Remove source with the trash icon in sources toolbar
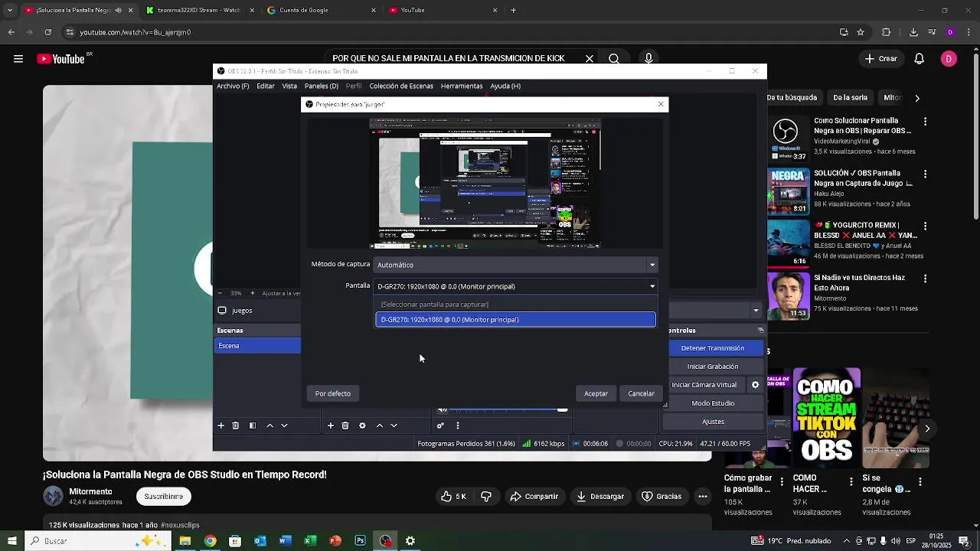Viewport: 980px width, 551px height. click(345, 425)
